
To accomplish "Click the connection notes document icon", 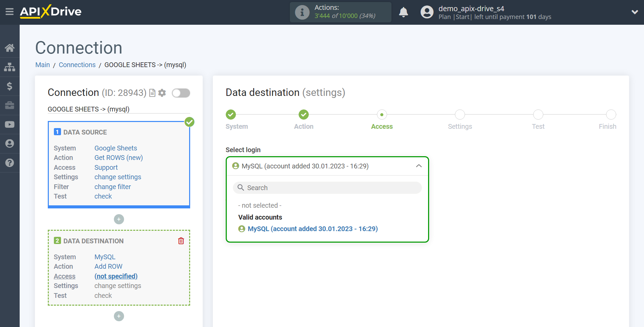I will click(x=153, y=93).
